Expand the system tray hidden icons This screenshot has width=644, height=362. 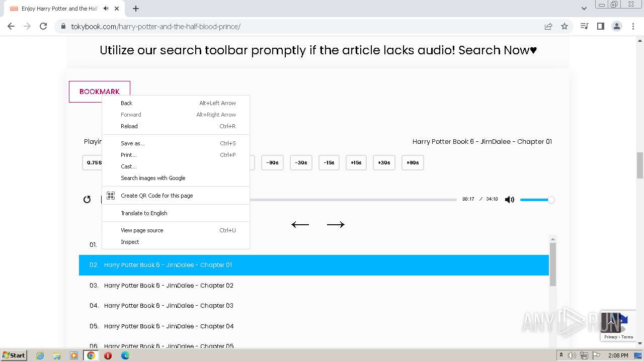tap(561, 355)
